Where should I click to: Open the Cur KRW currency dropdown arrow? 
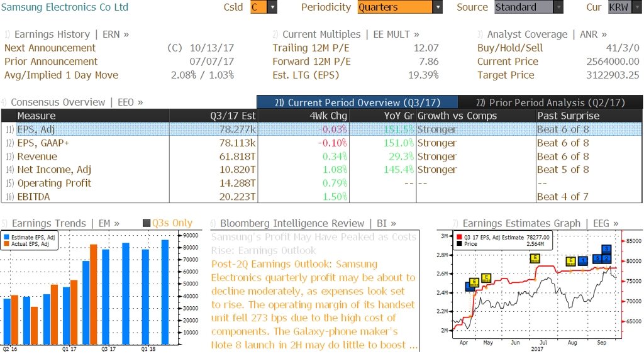(638, 7)
